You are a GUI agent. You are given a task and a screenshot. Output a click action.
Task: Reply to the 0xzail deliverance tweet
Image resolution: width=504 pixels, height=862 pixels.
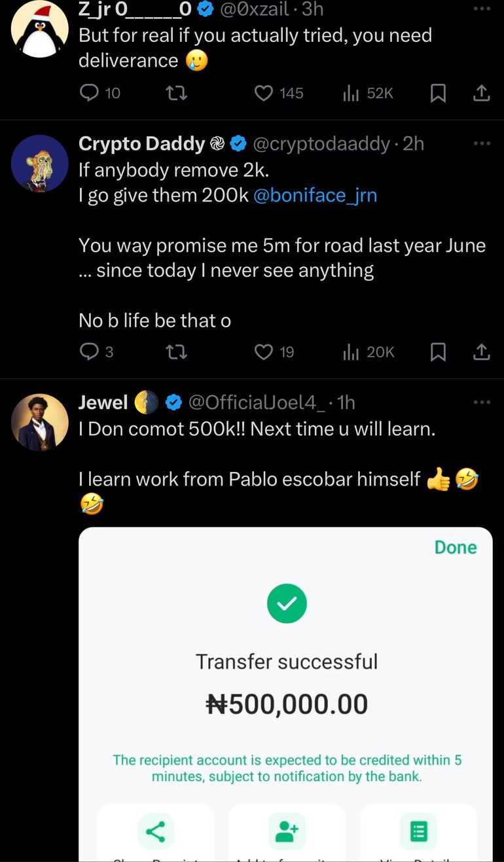pos(88,94)
